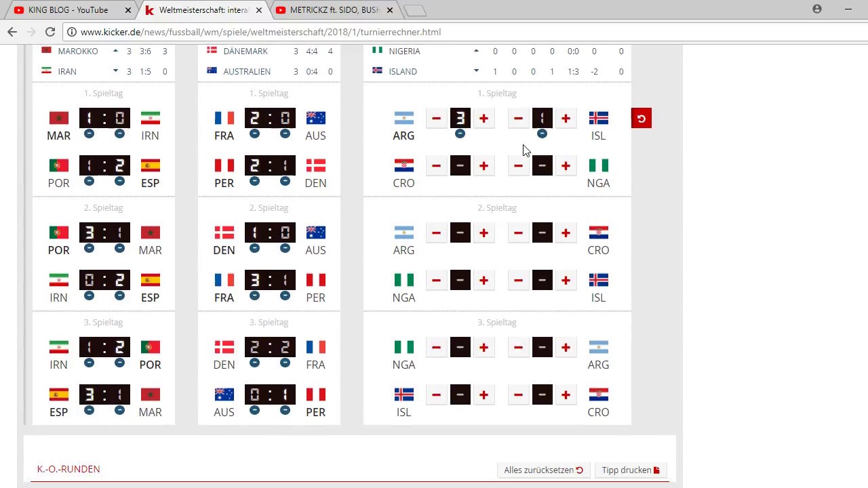Increase Argentina's goals against Croatia, matchday 2

[484, 233]
